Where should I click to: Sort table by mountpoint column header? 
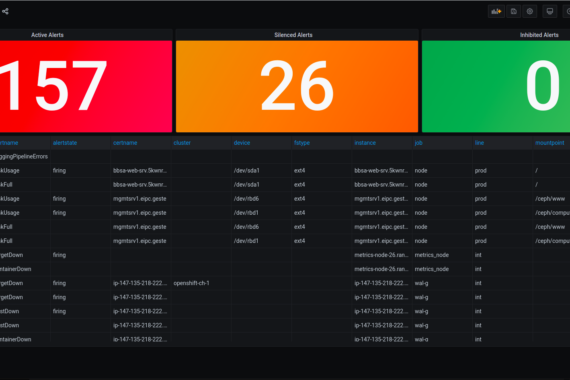550,143
